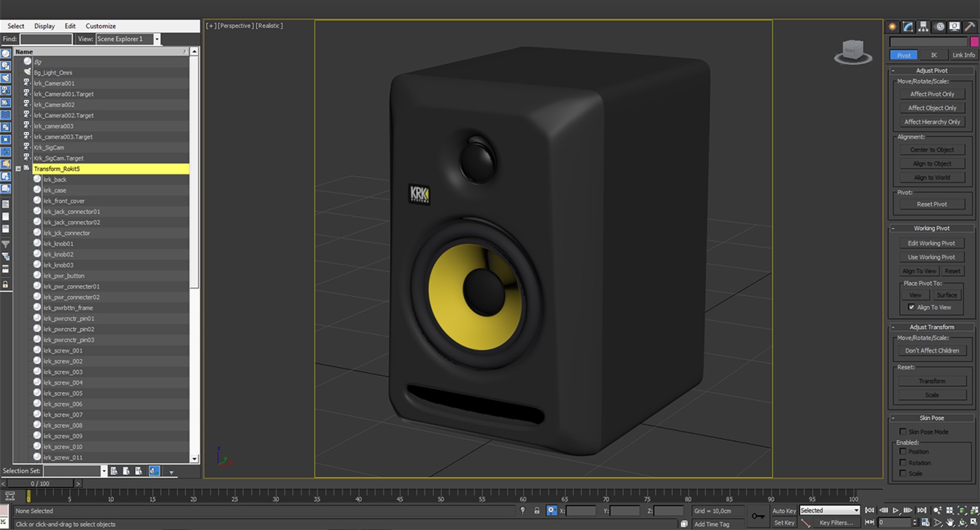
Task: Click the light bulb isolate icon in status bar
Action: click(x=523, y=511)
